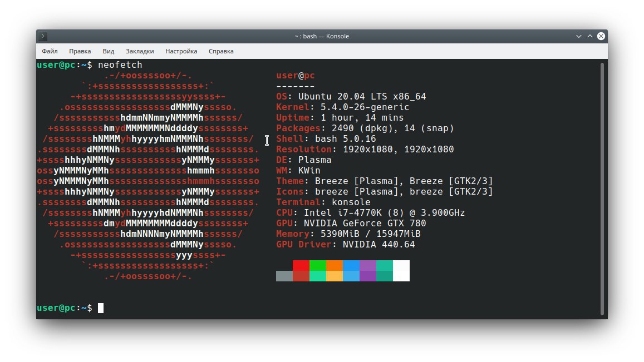Screen dimensions: 644x362
Task: Click the purple color block
Action: 368,266
